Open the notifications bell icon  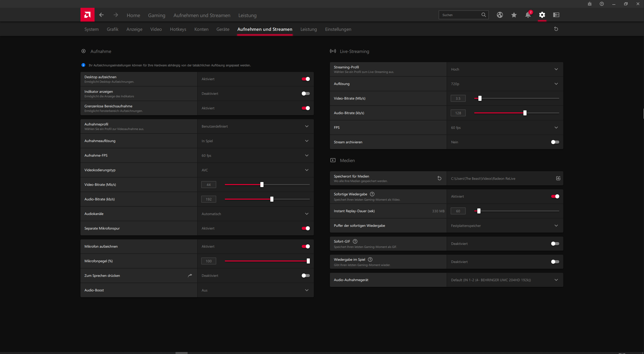click(x=528, y=15)
